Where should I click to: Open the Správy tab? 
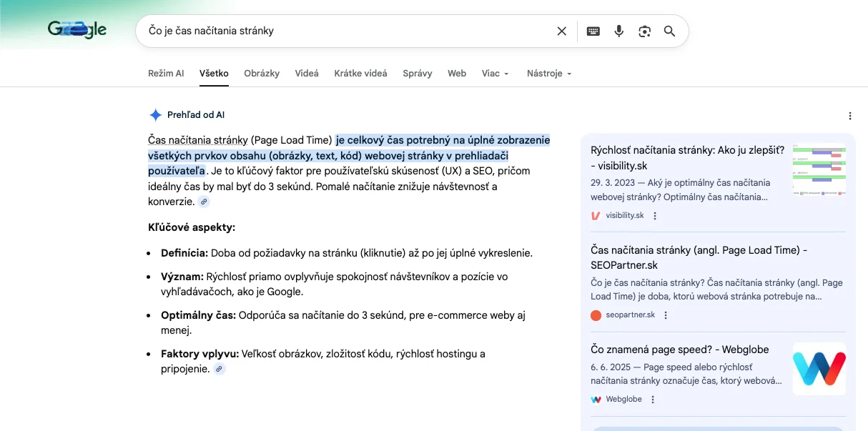pos(418,74)
